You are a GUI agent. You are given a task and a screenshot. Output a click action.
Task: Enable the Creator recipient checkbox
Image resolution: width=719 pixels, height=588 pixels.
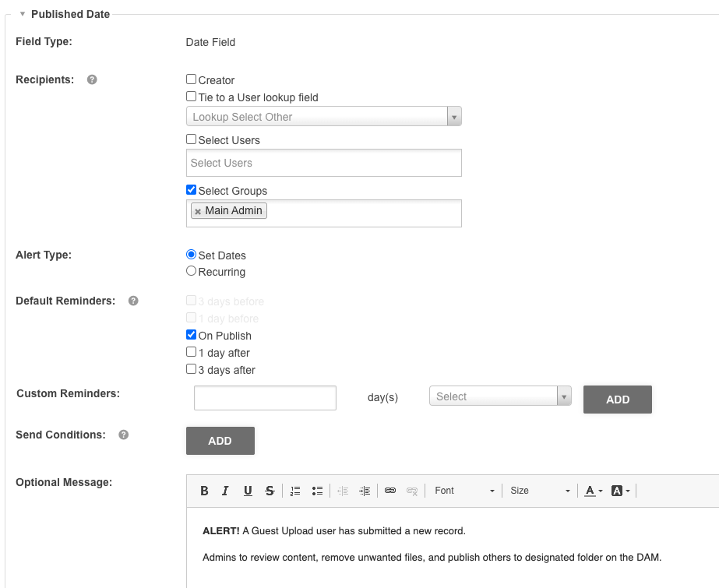pos(191,79)
